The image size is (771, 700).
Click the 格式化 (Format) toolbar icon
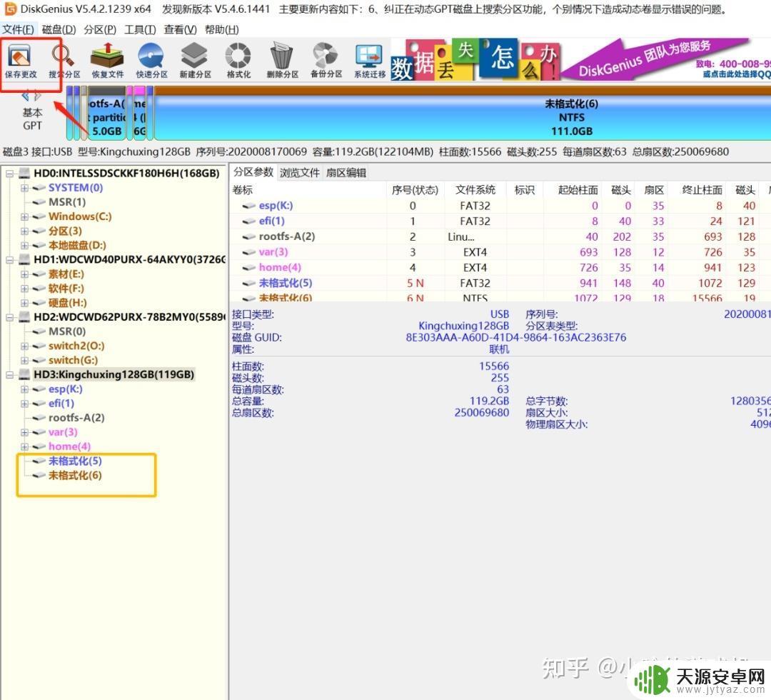[x=238, y=61]
